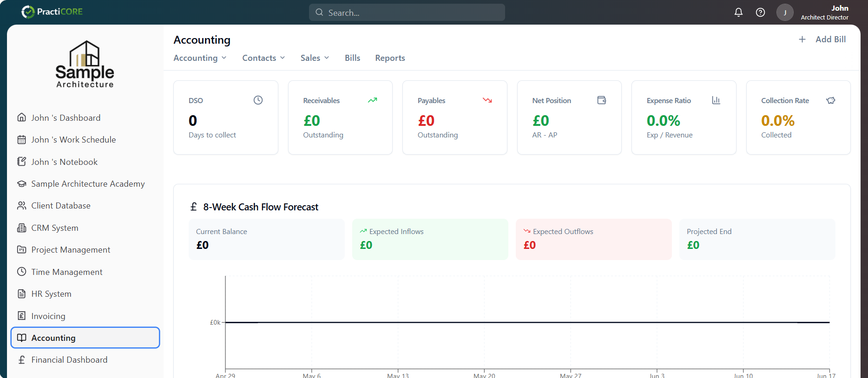Click the Project Management folder icon

tap(21, 250)
